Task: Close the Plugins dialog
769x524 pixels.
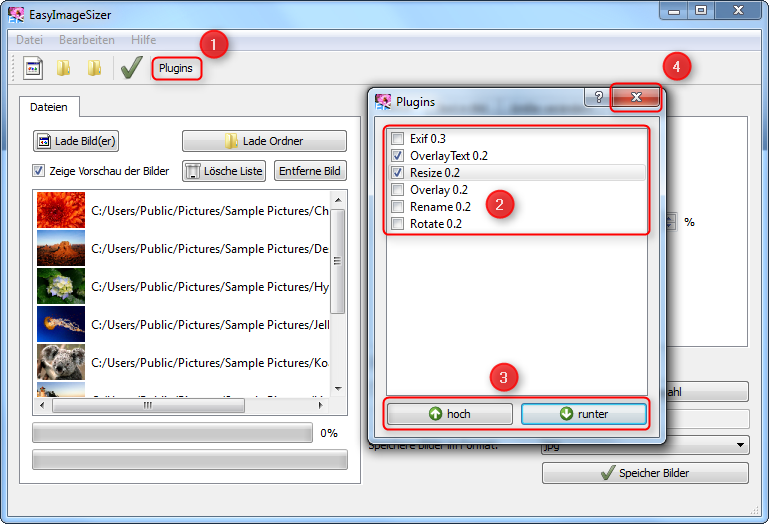Action: coord(636,97)
